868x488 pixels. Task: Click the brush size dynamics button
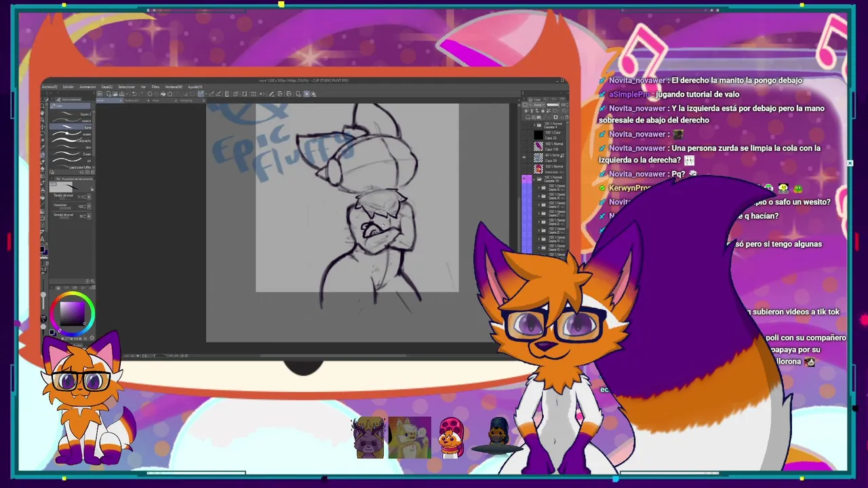(89, 197)
